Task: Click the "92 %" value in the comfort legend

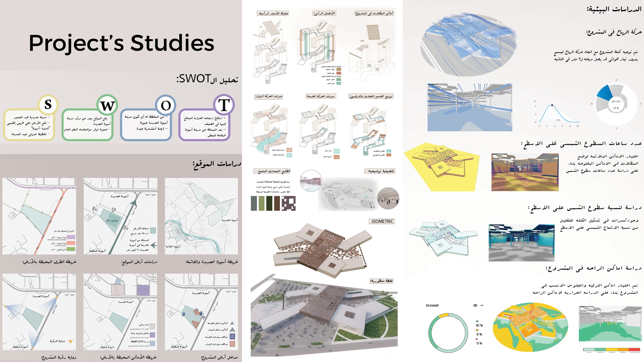Action: point(479,325)
